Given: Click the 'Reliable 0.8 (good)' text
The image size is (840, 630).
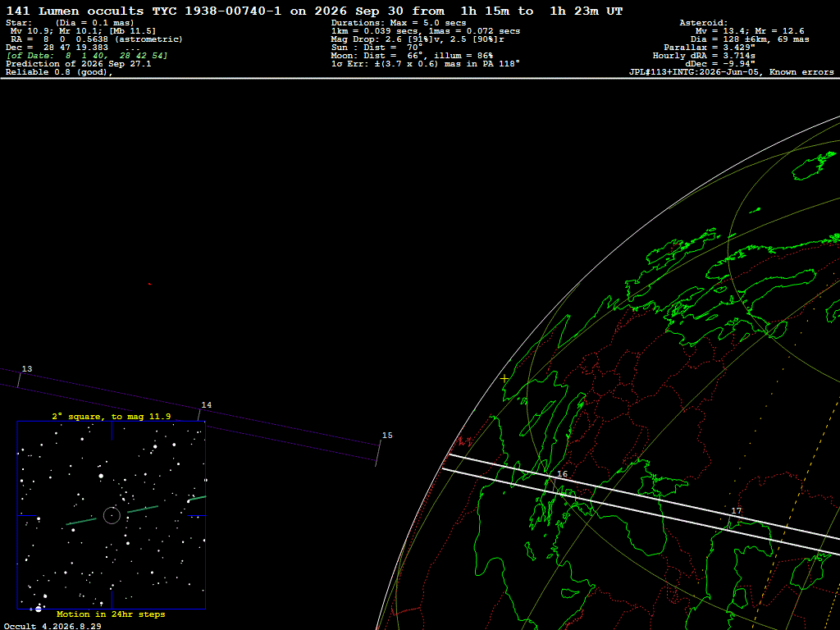Looking at the screenshot, I should point(59,72).
